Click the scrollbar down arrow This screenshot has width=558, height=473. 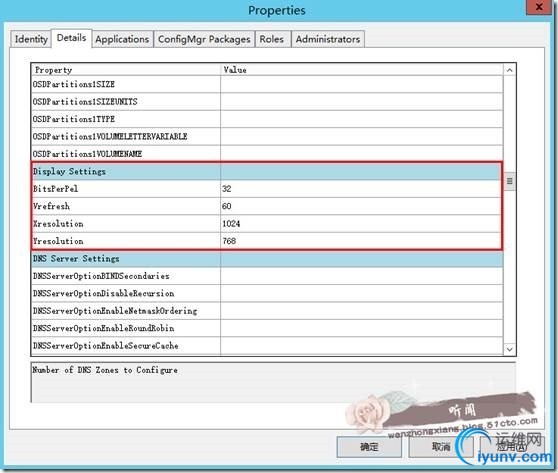510,349
